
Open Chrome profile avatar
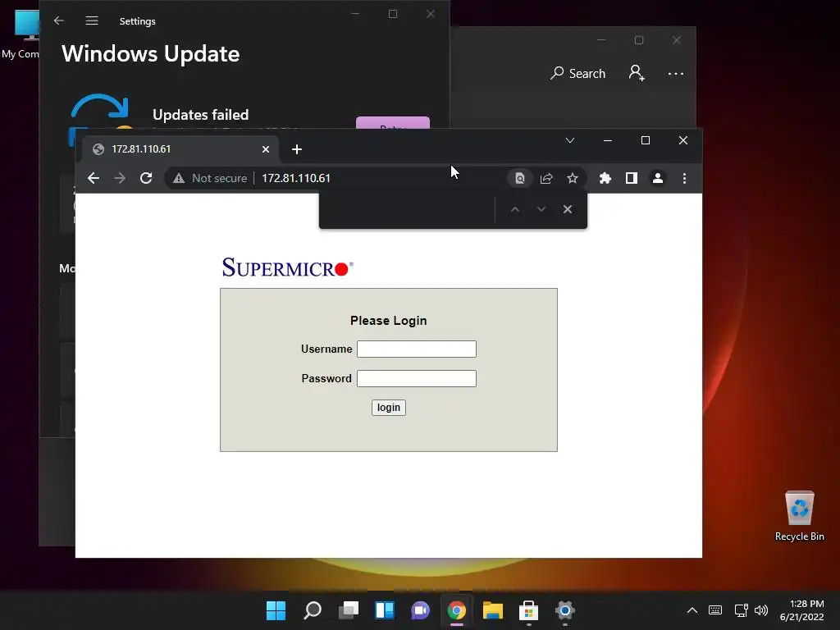(658, 178)
